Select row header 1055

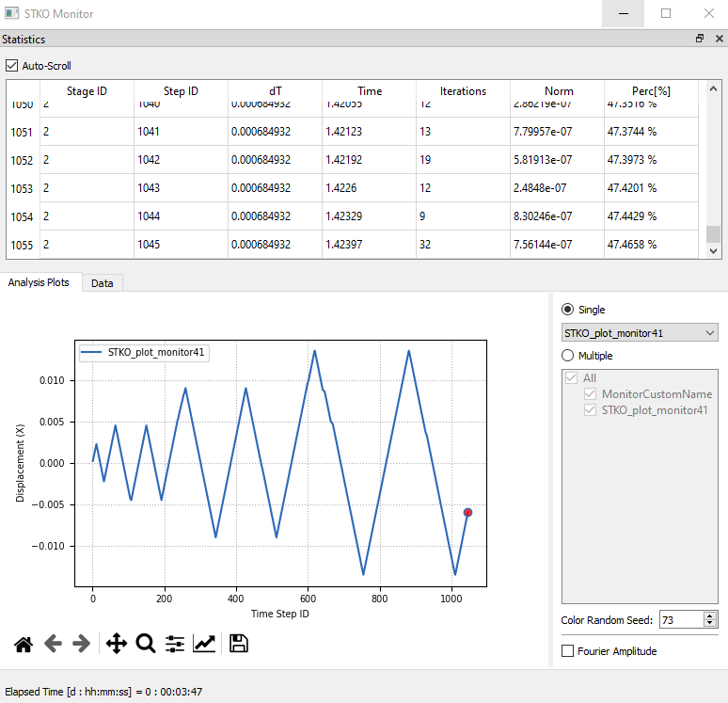tap(23, 245)
